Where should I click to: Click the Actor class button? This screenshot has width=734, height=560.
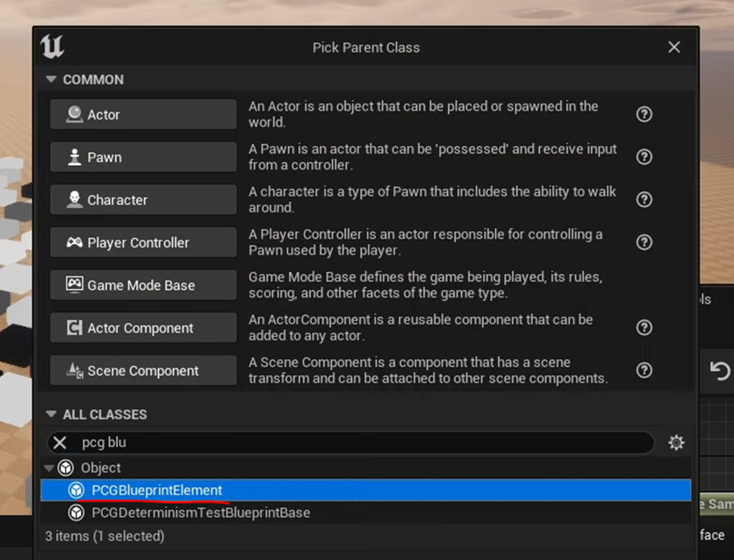point(143,115)
